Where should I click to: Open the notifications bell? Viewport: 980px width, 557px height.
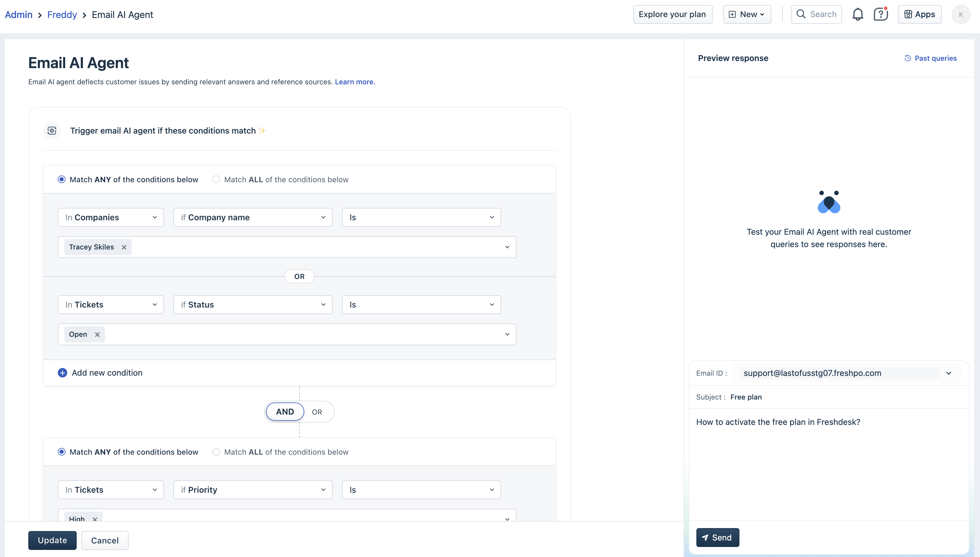(858, 14)
